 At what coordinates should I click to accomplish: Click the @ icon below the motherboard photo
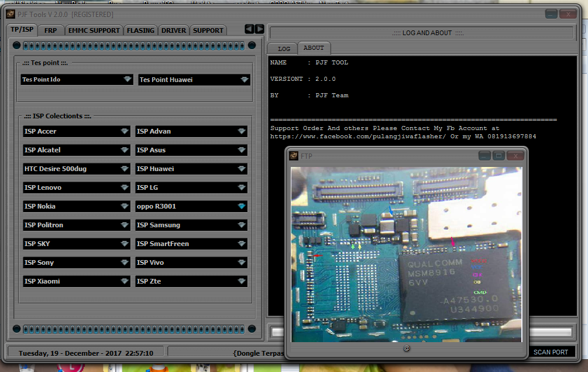[407, 348]
